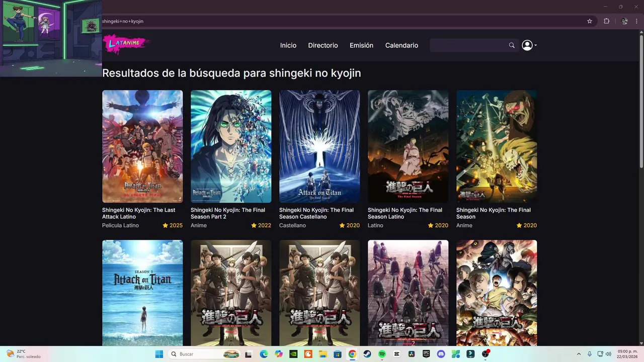Click title The Final Season Part 2

[x=228, y=213]
